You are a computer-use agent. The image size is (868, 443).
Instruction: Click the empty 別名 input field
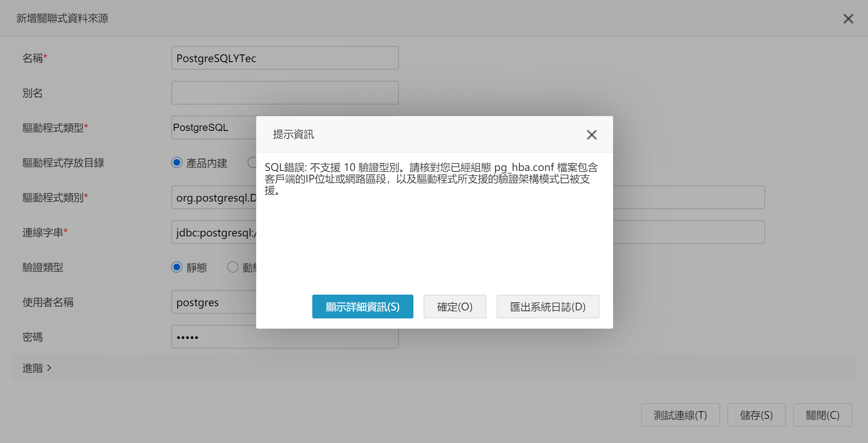click(x=285, y=93)
